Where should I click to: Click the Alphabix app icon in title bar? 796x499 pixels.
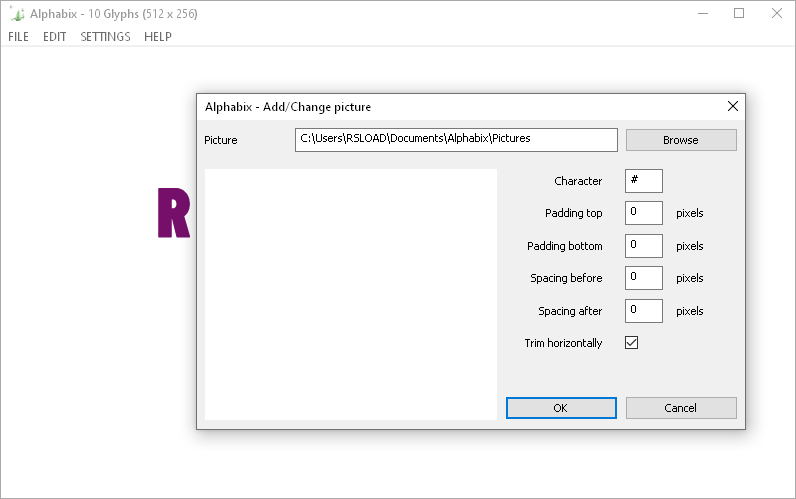point(17,14)
